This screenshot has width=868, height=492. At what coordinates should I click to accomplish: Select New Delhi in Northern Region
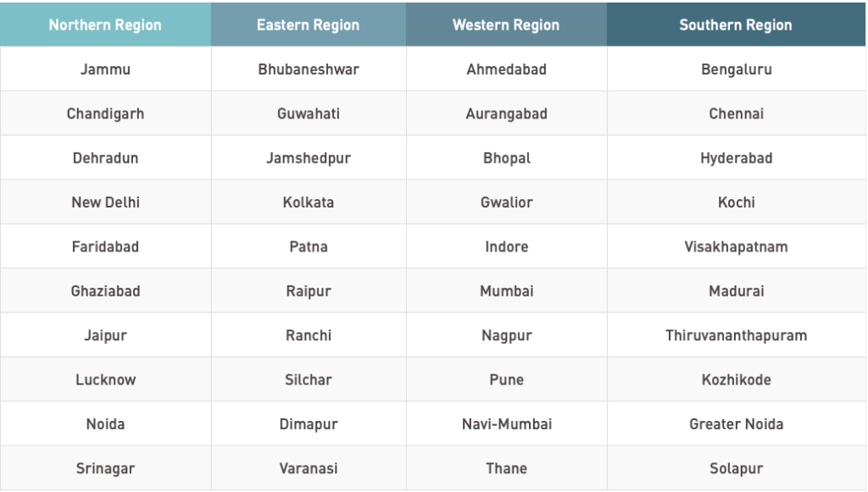(x=105, y=202)
